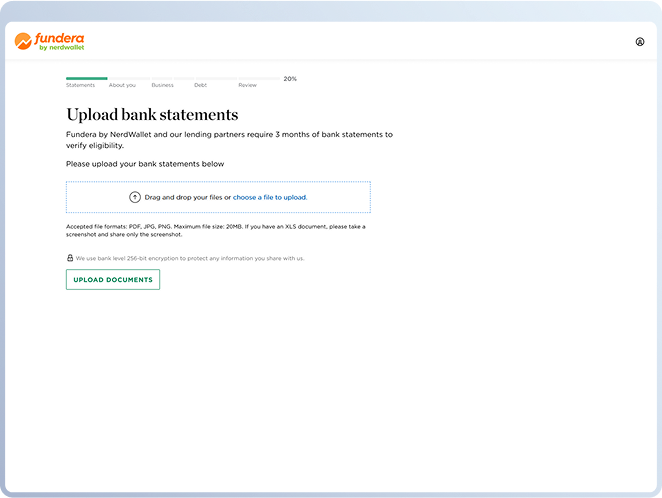
Task: Select the Statements step label
Action: [80, 85]
